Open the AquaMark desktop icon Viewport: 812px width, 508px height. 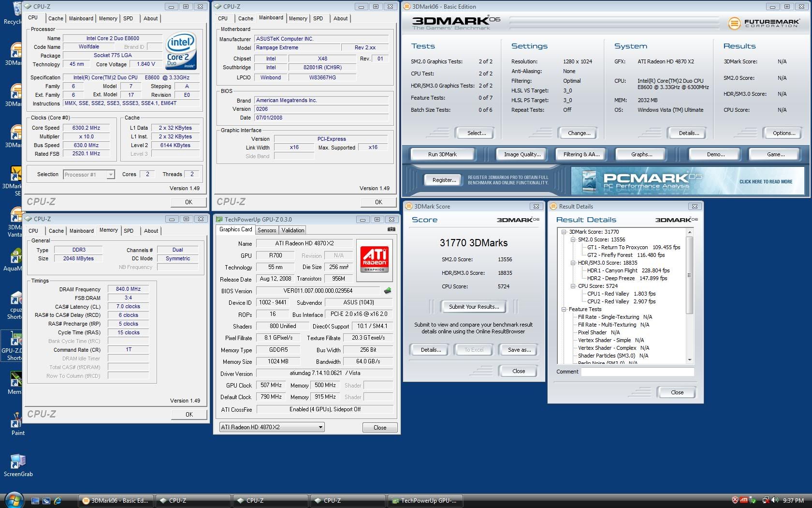coord(14,260)
